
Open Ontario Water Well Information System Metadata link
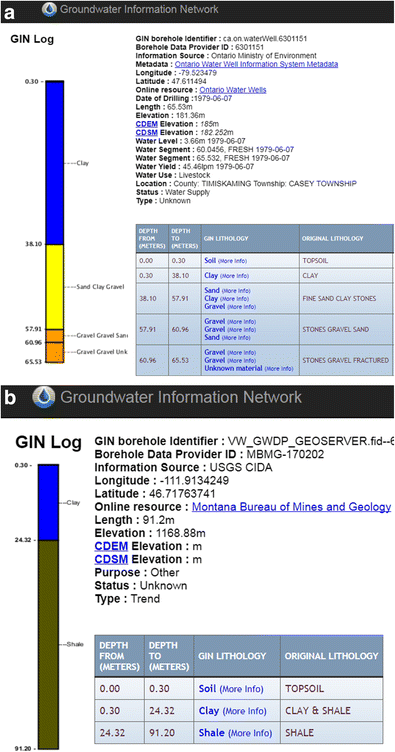click(x=256, y=64)
